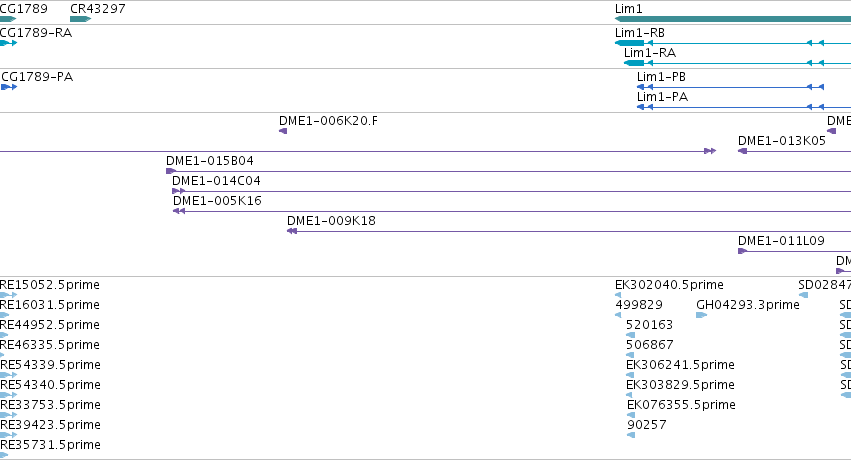Select the RE33753.5prime EST label
Screen dimensions: 851x460
(50, 405)
